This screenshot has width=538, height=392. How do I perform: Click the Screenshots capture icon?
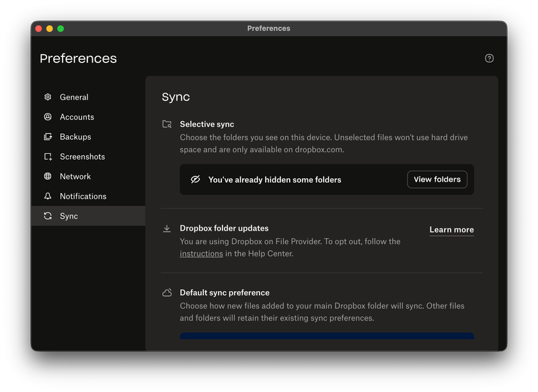[48, 157]
